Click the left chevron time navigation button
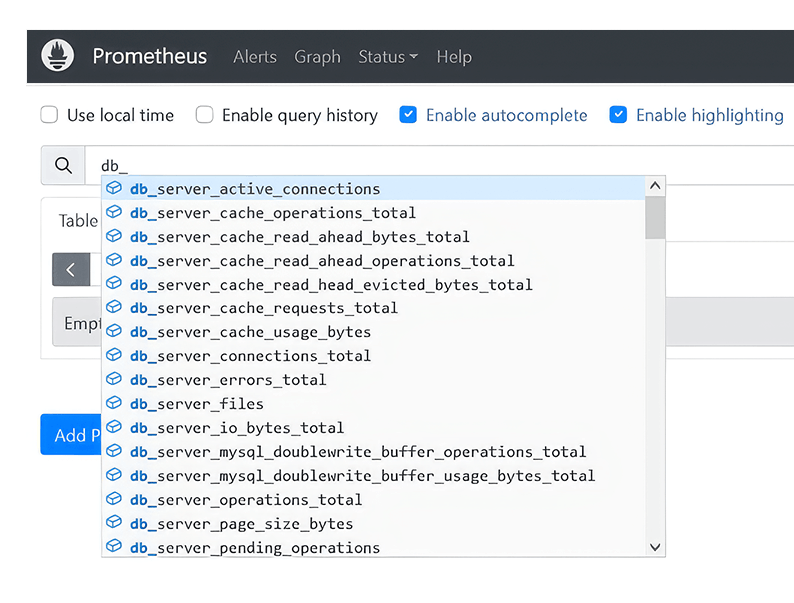 tap(71, 269)
